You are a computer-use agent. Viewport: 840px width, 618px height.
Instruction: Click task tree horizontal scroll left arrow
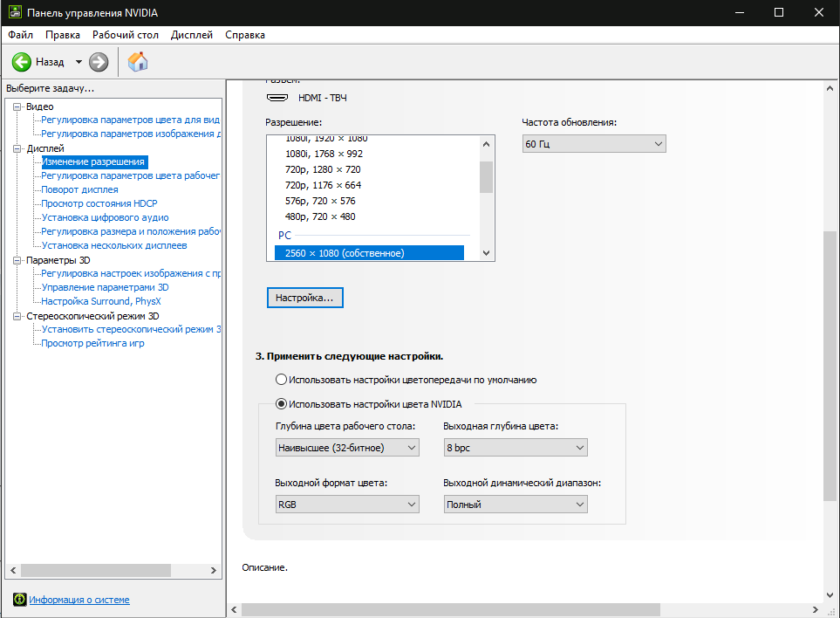[13, 570]
